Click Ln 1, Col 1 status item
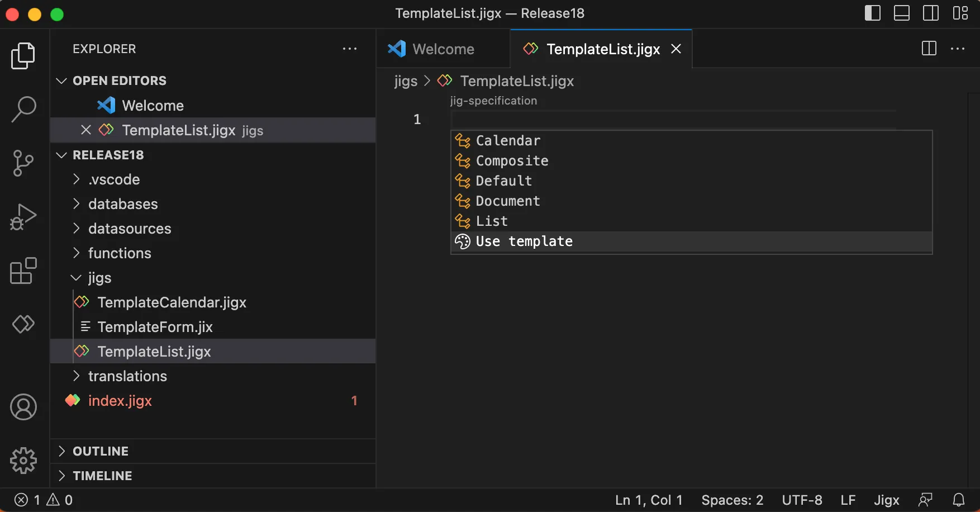 (649, 500)
